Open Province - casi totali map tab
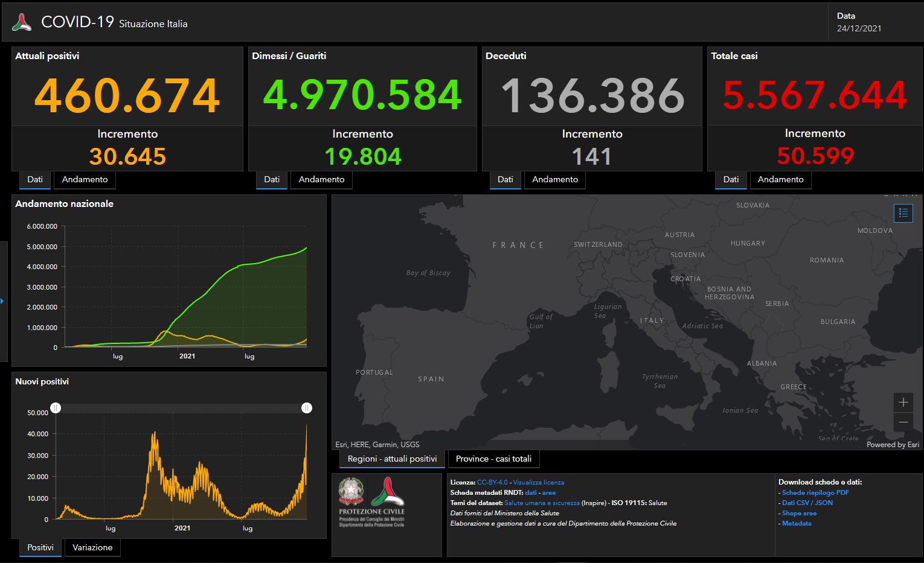This screenshot has width=924, height=563. point(493,459)
